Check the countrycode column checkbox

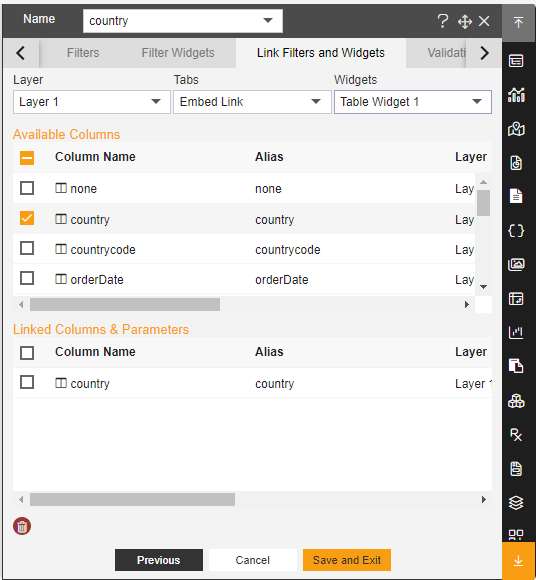(27, 248)
